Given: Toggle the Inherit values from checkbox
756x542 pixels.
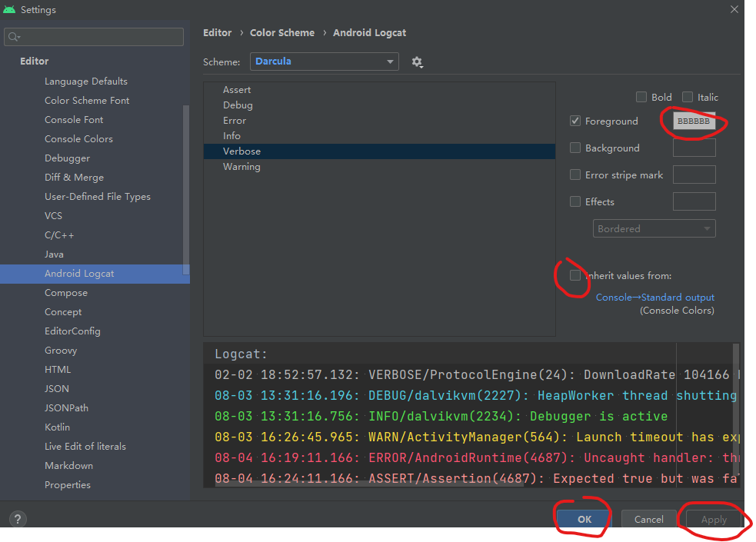Looking at the screenshot, I should click(x=575, y=275).
